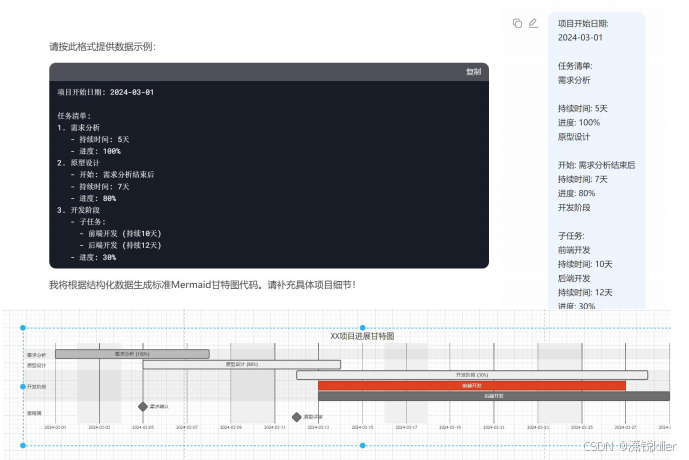Click the left-middle selection handle beside 开发阶段
Image resolution: width=689 pixels, height=460 pixels.
point(23,387)
